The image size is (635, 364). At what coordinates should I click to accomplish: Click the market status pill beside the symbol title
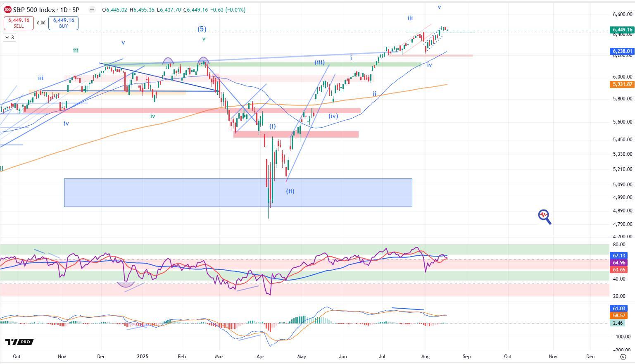tap(92, 10)
